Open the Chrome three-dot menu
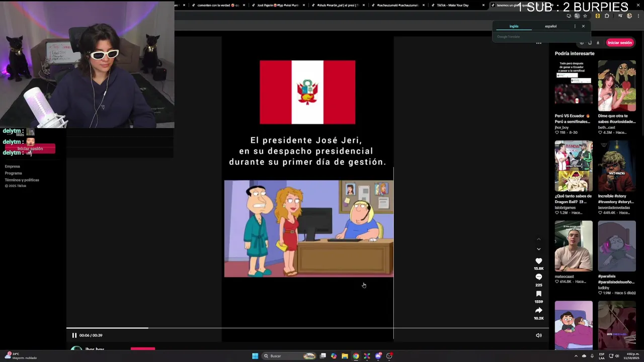 pyautogui.click(x=637, y=16)
